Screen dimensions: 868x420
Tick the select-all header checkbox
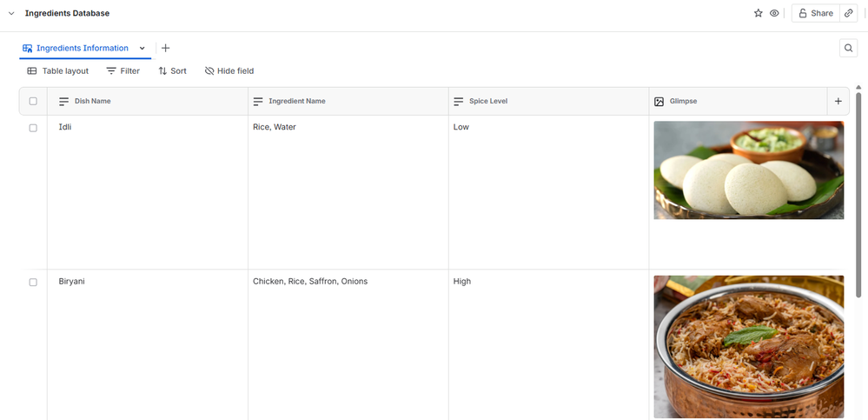(33, 102)
